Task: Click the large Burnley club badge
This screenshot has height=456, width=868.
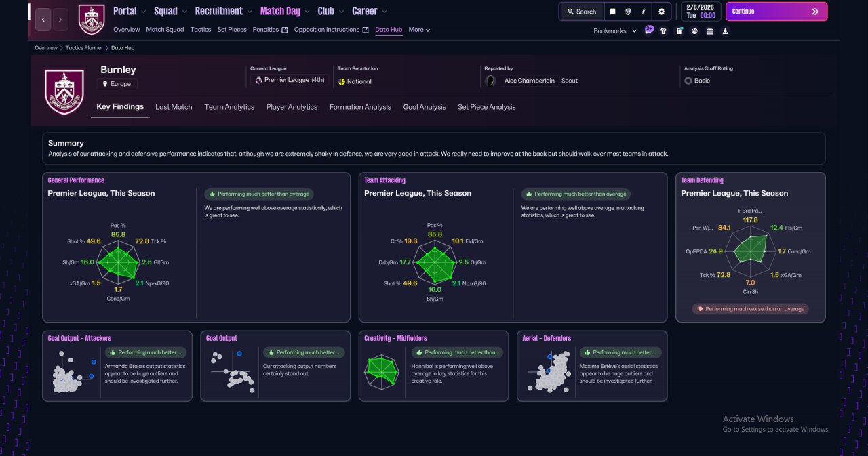Action: tap(64, 91)
